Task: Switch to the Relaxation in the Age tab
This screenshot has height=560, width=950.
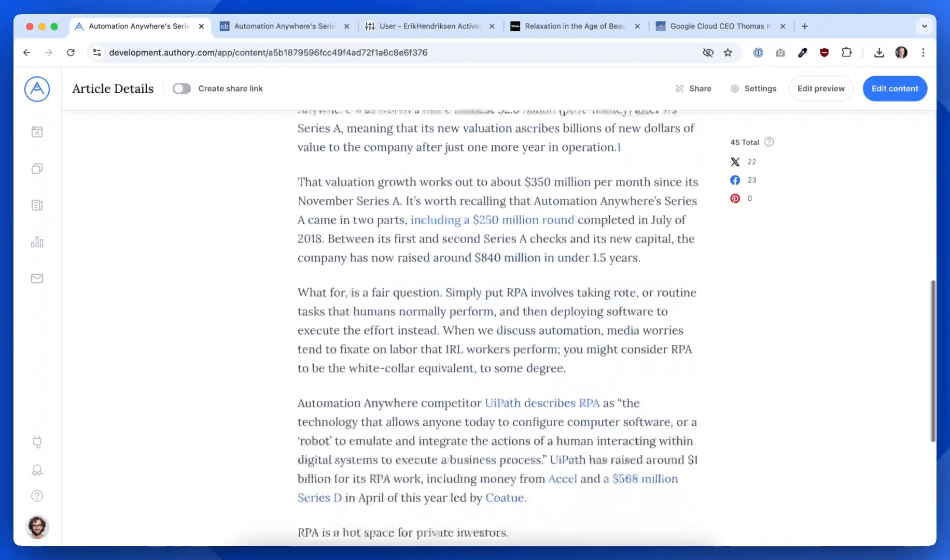Action: 570,26
